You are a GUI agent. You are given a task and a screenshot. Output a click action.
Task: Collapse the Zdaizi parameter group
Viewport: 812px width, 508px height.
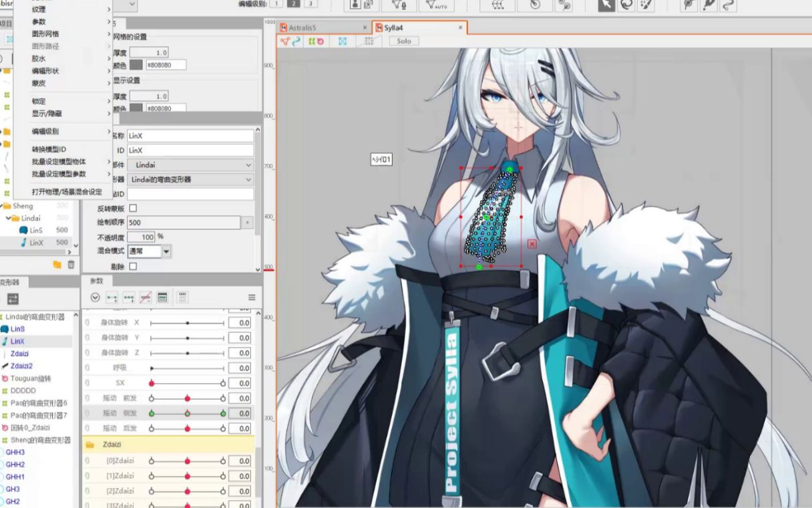(89, 444)
